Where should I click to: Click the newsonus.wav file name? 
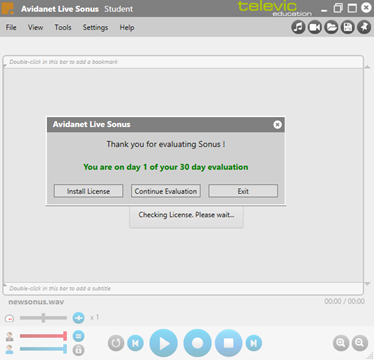click(36, 302)
